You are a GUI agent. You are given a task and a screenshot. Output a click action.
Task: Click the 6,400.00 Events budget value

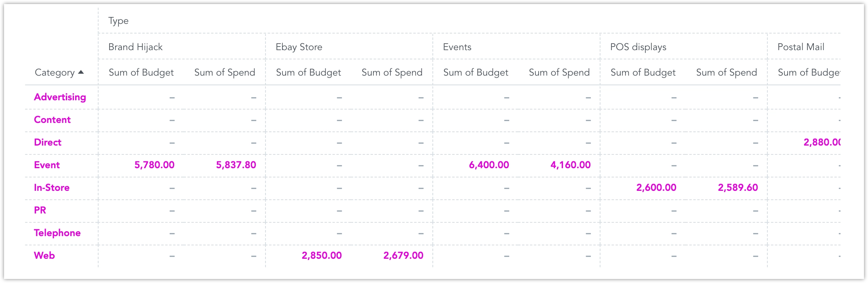(489, 165)
